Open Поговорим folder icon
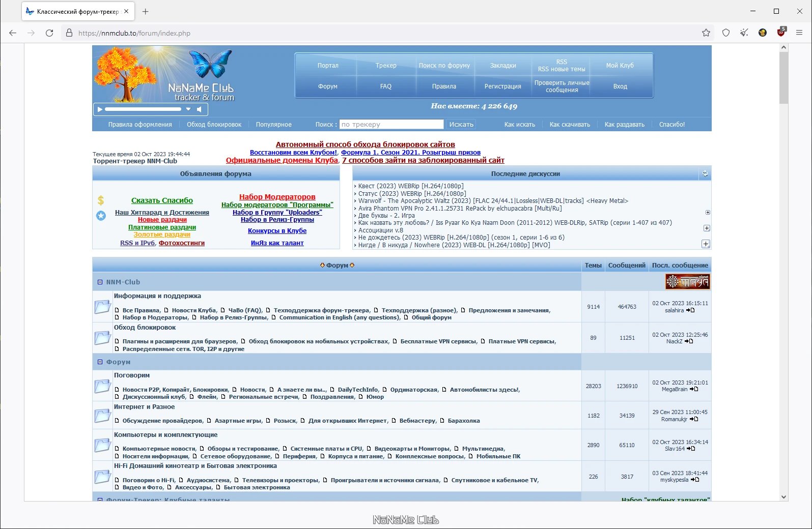 pyautogui.click(x=103, y=386)
